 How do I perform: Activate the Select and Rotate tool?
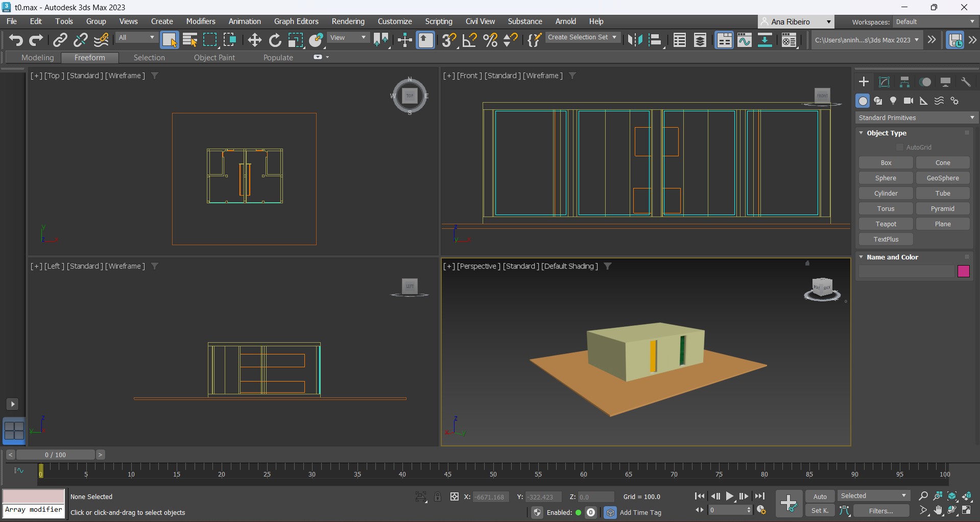tap(275, 40)
